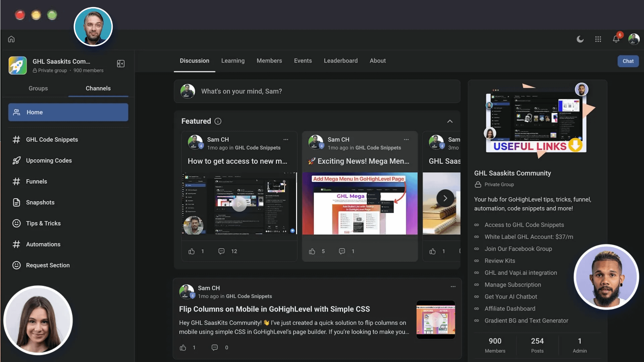Open the 'Exciting News! Mega Men...' post title
Screen dimensions: 644x362
pos(359,162)
